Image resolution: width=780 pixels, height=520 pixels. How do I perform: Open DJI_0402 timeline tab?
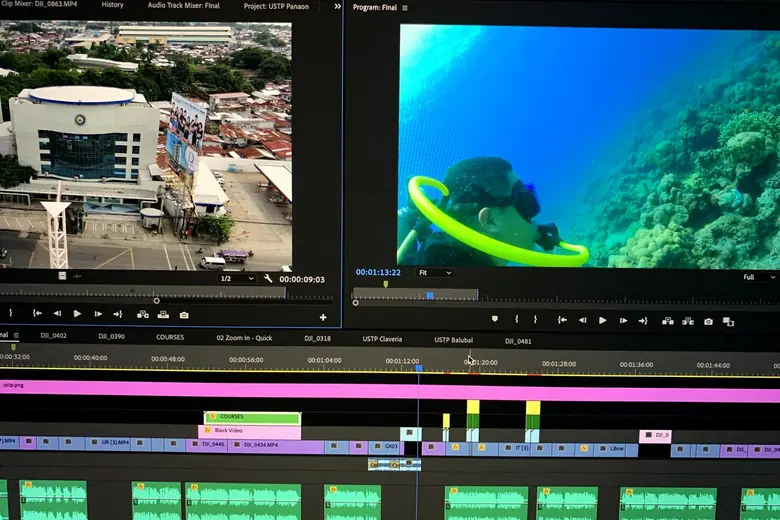(x=53, y=335)
